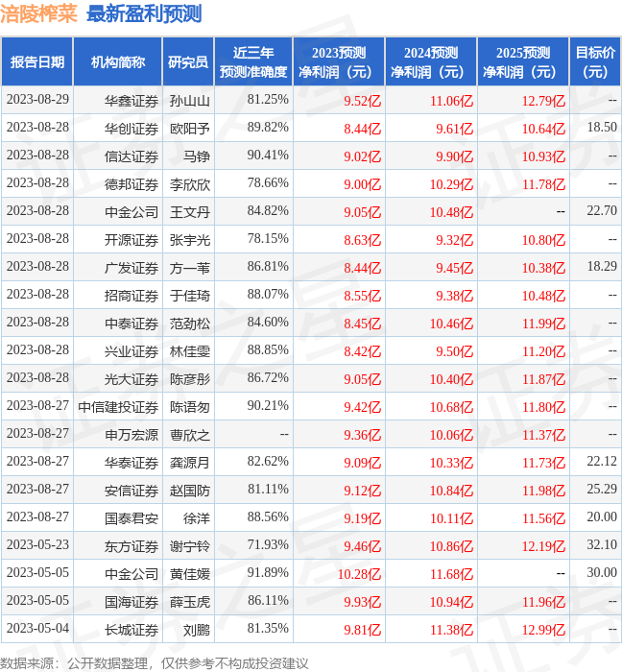The width and height of the screenshot is (622, 672).
Task: Select the 安信证券 institution cell
Action: point(118,490)
